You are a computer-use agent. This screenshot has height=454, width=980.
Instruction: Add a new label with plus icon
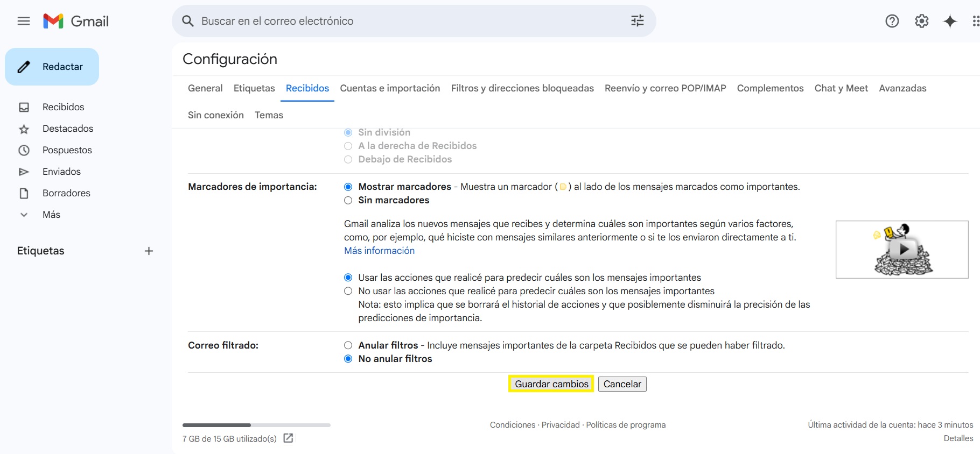point(149,251)
